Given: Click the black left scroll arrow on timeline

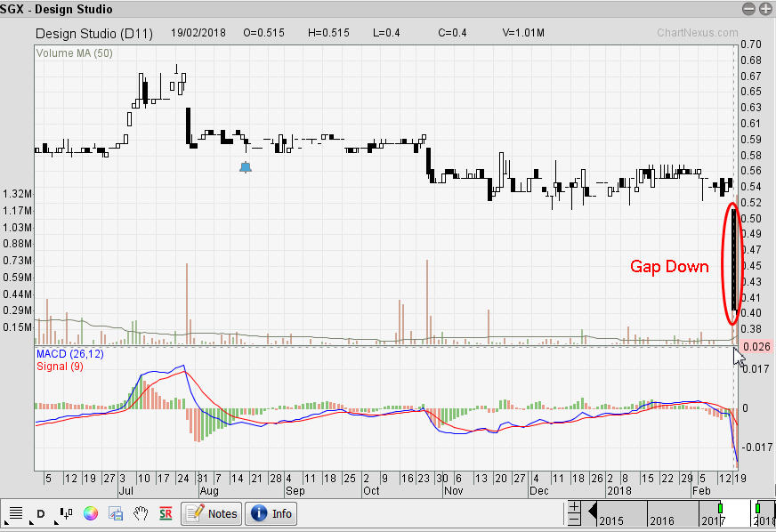Looking at the screenshot, I should 592,512.
